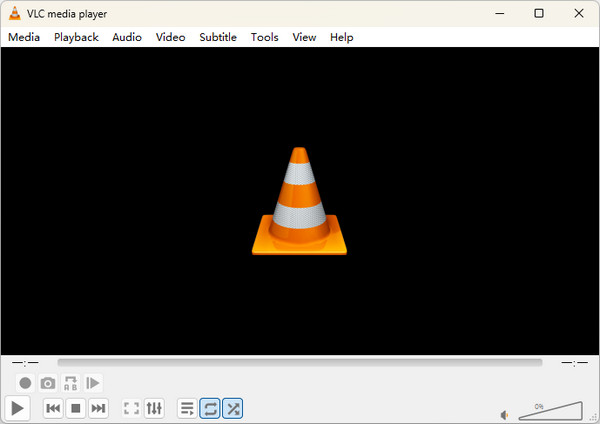Toggle remaining time display at right

pyautogui.click(x=574, y=362)
